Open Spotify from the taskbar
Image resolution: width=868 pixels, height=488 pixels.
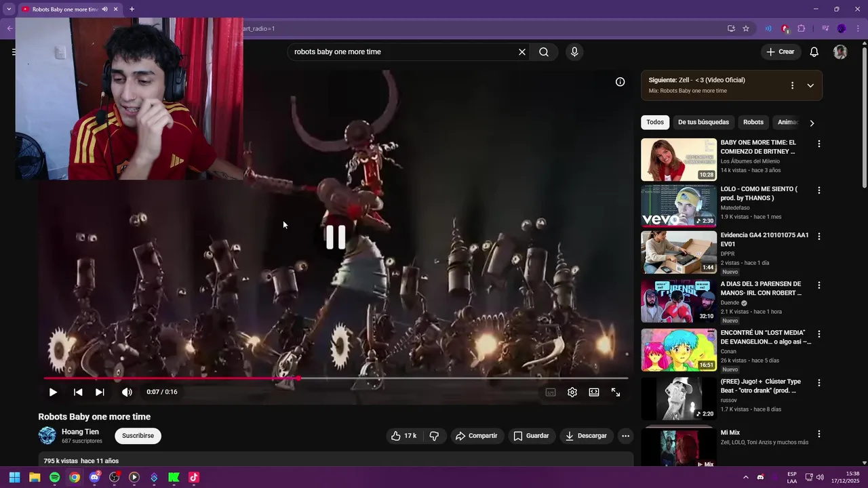pyautogui.click(x=54, y=477)
